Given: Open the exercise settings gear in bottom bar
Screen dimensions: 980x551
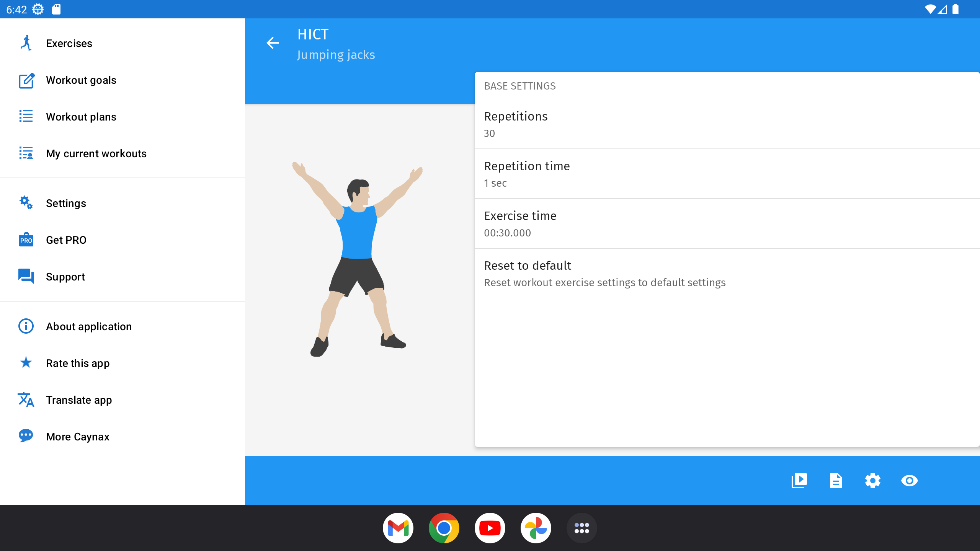Looking at the screenshot, I should coord(872,481).
